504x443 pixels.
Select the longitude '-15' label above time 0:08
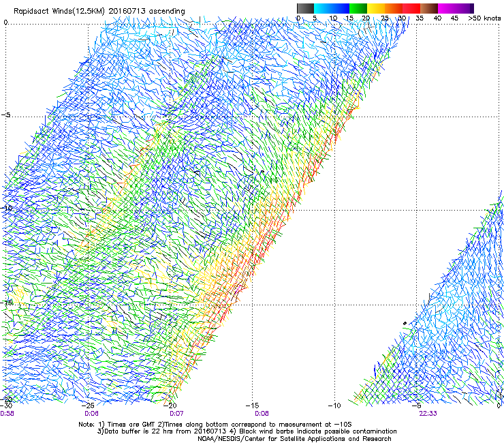252,406
